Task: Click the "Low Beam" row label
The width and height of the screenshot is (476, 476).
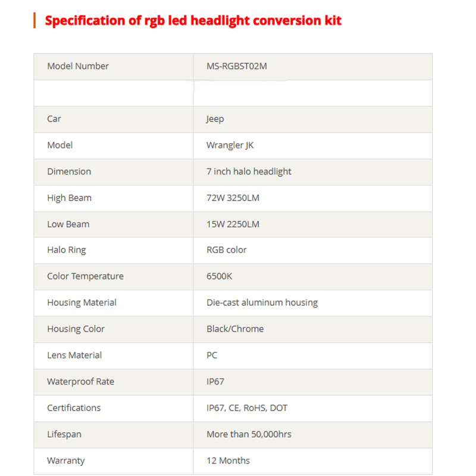Action: pos(68,224)
